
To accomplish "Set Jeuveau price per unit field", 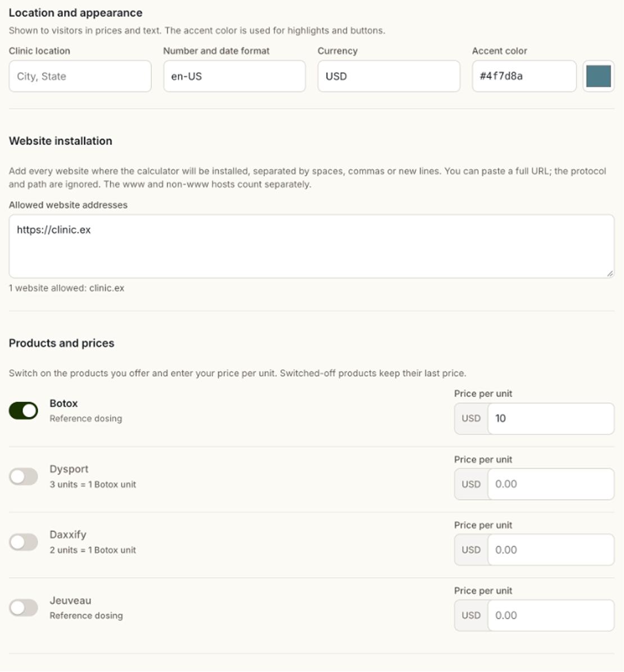I will coord(551,615).
